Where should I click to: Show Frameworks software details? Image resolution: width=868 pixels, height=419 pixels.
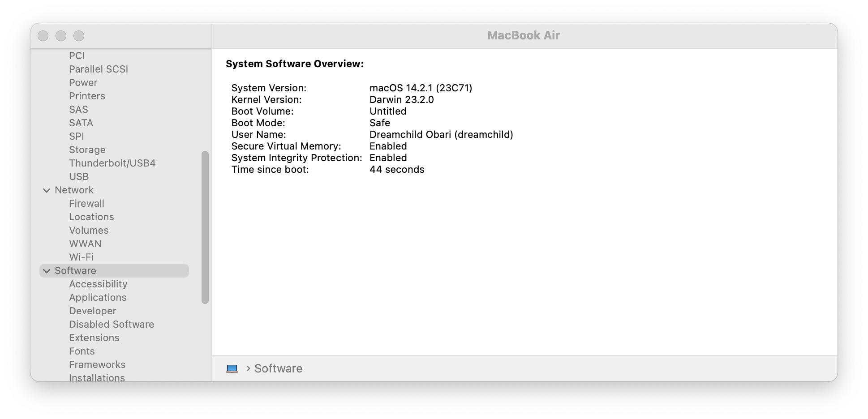point(97,364)
